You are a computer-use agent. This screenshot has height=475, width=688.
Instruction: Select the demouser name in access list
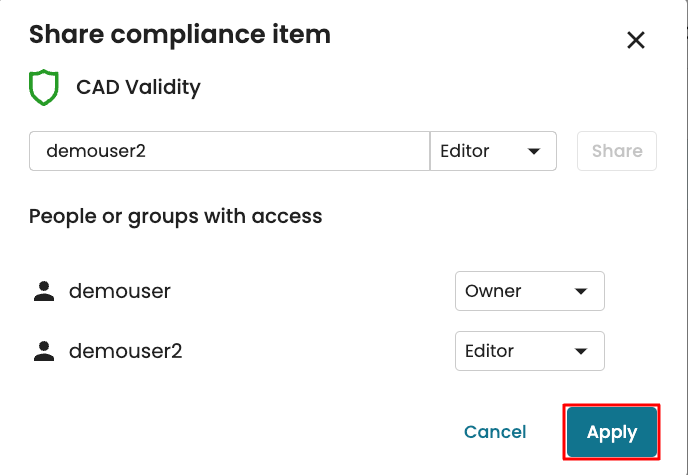(120, 292)
